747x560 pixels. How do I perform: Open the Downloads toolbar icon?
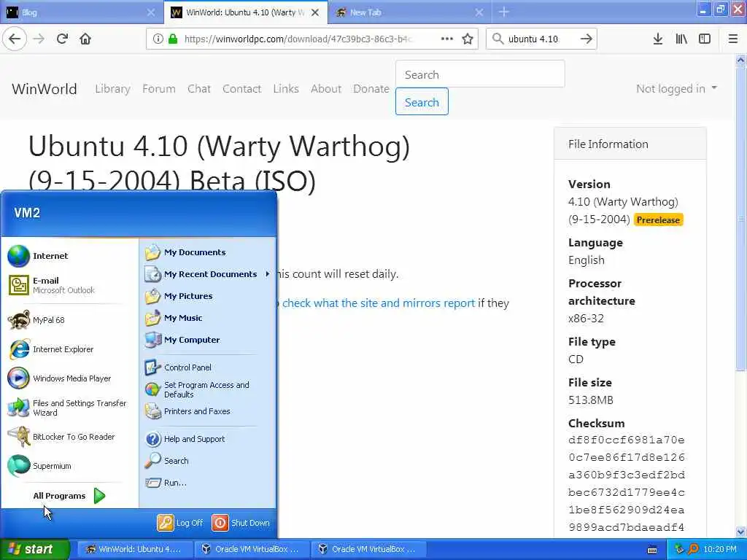point(658,39)
